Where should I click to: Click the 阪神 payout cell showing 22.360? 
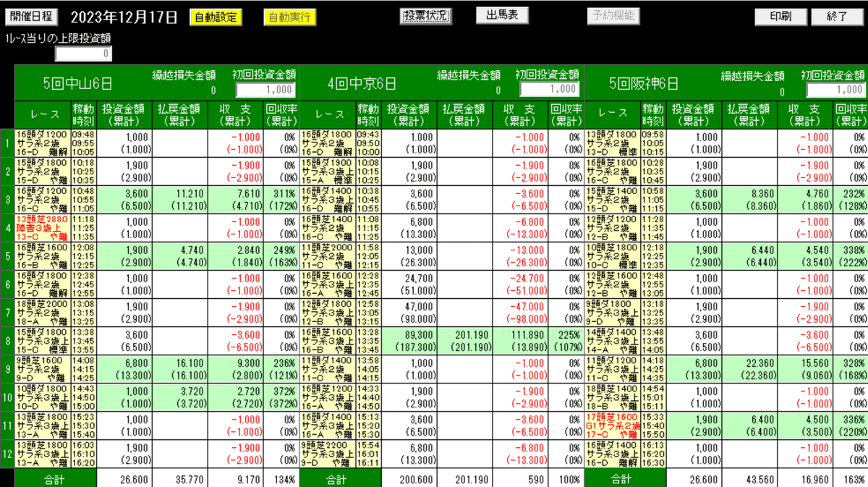click(x=749, y=369)
